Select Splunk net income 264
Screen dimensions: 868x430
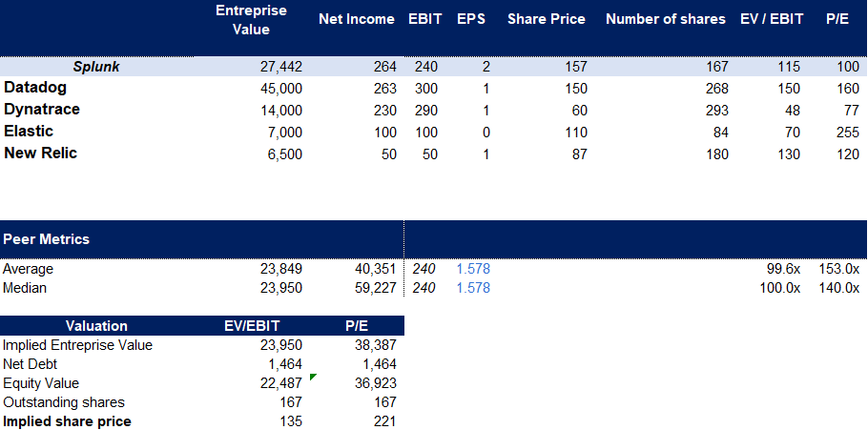coord(384,67)
